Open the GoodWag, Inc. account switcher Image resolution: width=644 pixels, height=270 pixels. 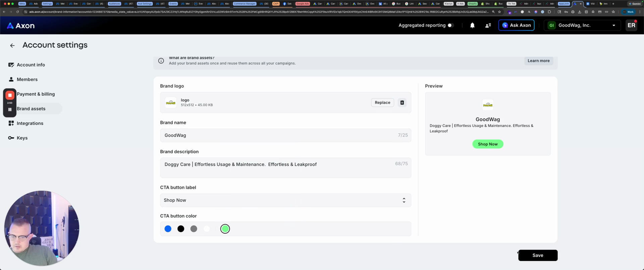point(583,26)
